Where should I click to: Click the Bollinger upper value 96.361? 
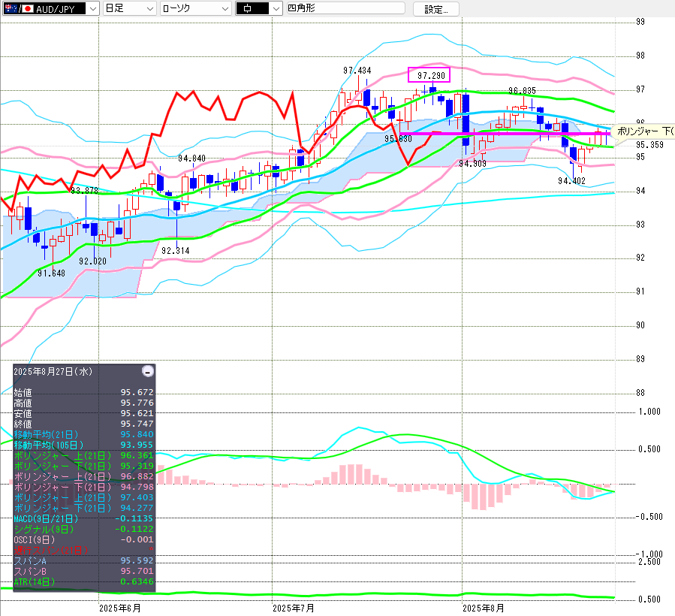pos(137,455)
